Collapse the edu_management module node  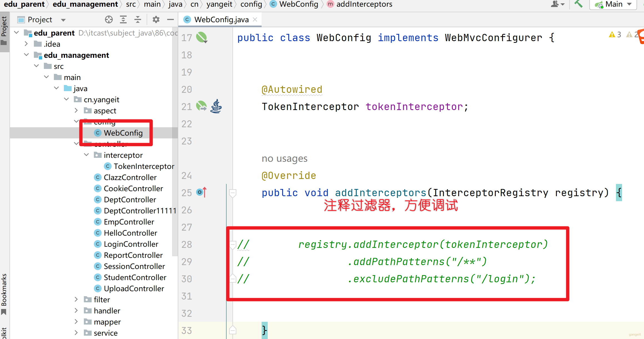coord(26,55)
